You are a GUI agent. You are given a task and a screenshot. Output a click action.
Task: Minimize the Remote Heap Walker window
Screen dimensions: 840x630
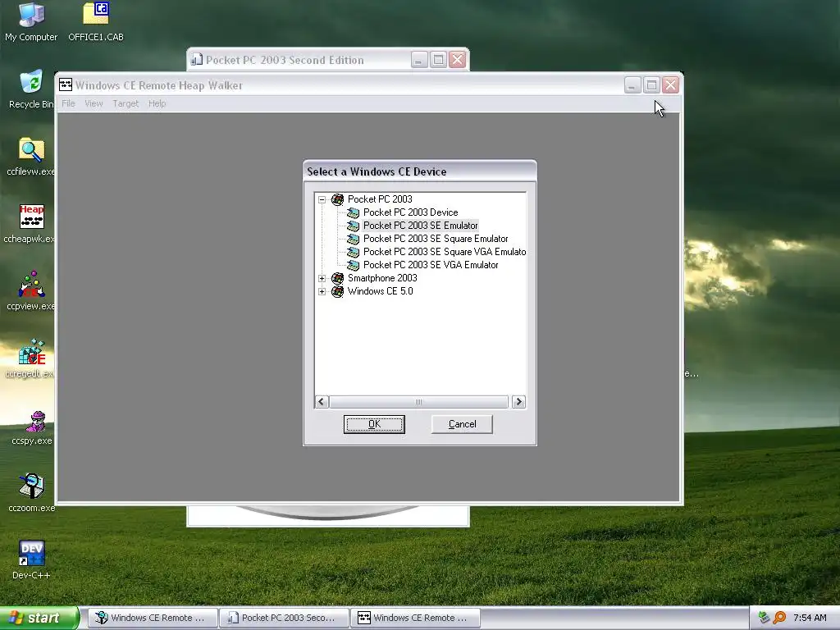pyautogui.click(x=632, y=85)
